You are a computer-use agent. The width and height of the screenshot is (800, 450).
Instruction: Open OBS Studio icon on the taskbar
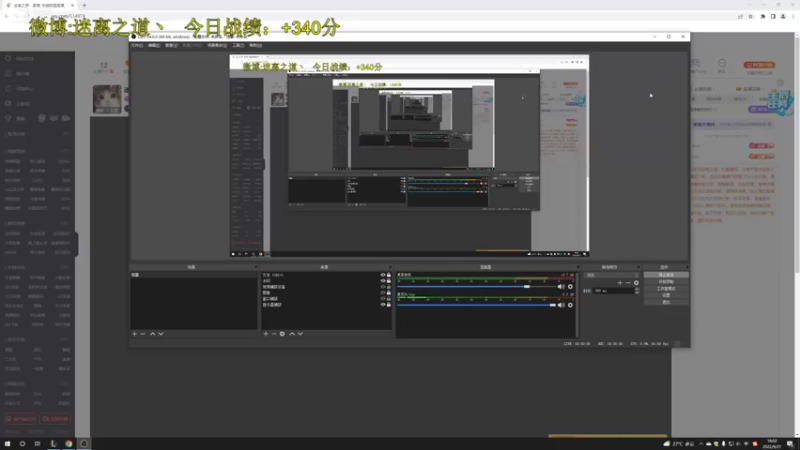84,443
